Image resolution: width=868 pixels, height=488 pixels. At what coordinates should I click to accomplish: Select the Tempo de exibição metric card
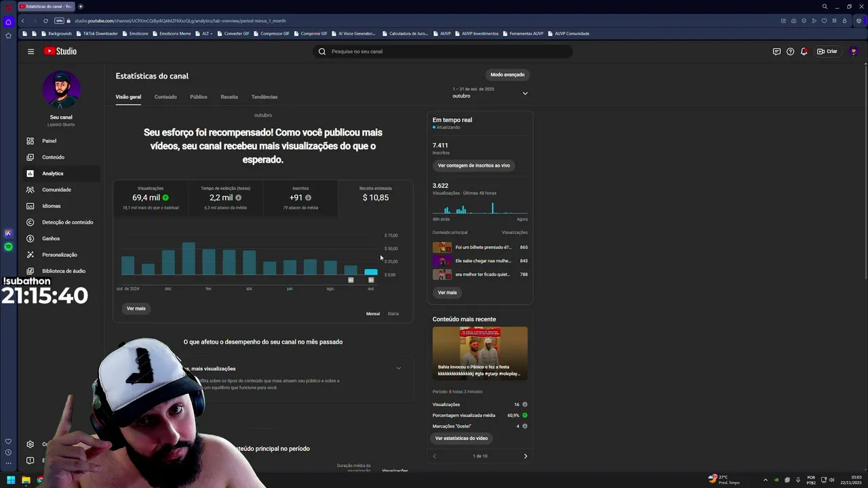pos(225,198)
